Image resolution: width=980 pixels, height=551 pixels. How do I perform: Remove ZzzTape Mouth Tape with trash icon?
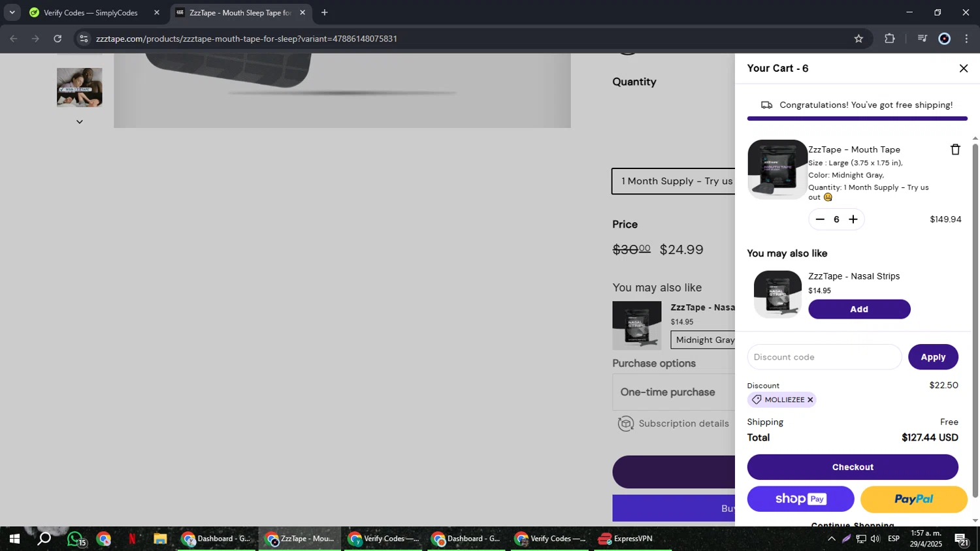955,150
